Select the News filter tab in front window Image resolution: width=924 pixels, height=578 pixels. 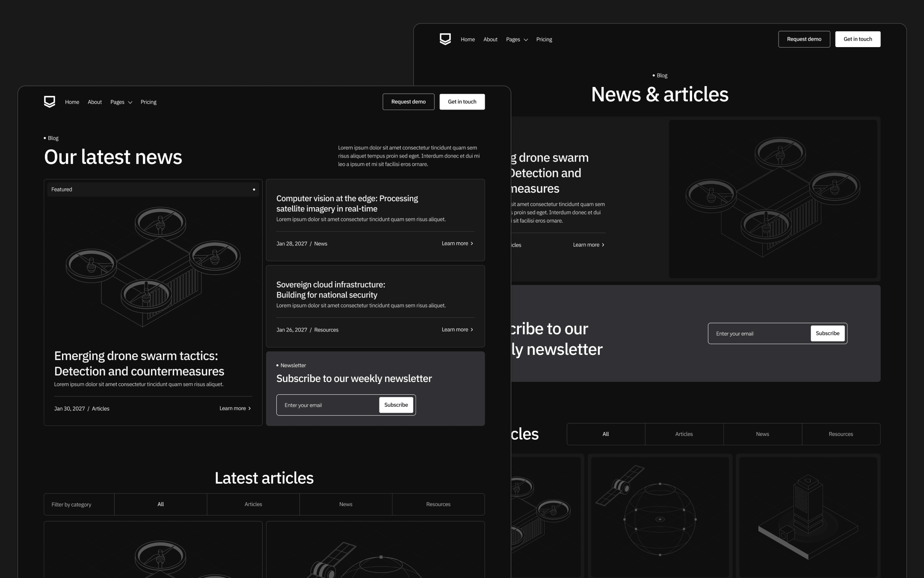coord(346,504)
